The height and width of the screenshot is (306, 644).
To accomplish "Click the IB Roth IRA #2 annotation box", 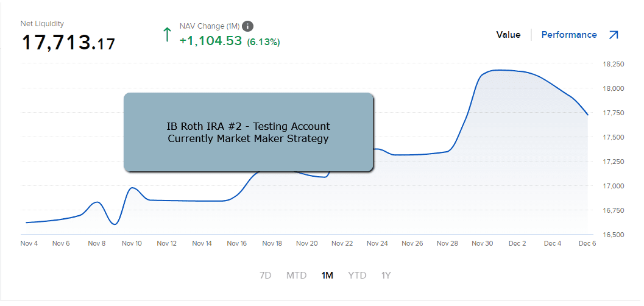I will coord(249,132).
